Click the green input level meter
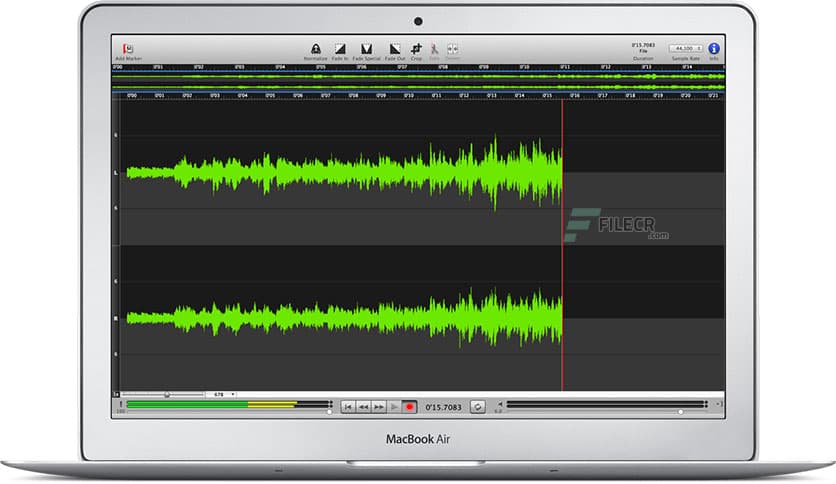Viewport: 836px width, 484px height. [x=229, y=405]
